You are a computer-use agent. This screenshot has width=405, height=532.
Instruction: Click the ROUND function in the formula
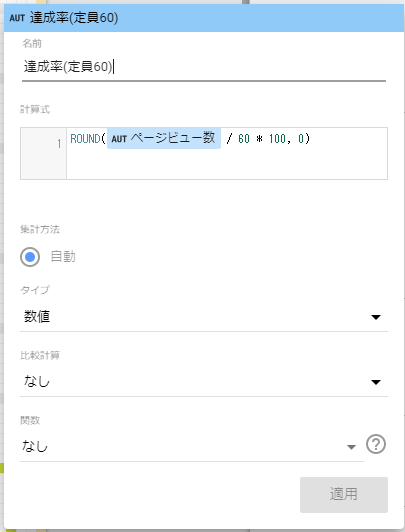[x=85, y=139]
